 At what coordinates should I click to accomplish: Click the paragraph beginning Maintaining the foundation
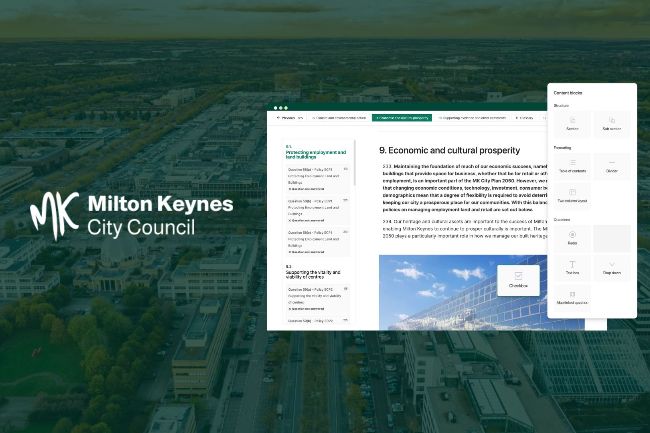tap(465, 188)
